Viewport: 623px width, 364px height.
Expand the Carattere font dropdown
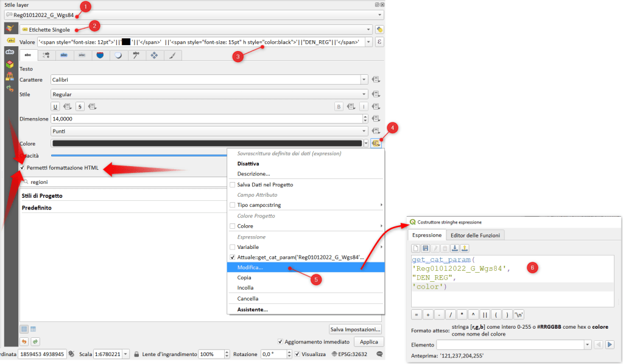pos(364,79)
